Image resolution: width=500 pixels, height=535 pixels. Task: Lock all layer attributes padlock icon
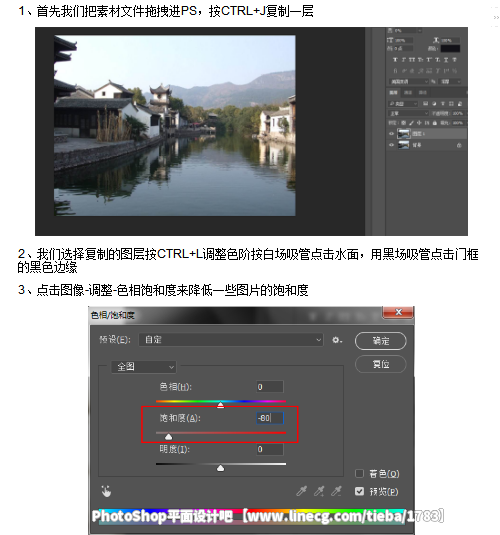click(435, 123)
